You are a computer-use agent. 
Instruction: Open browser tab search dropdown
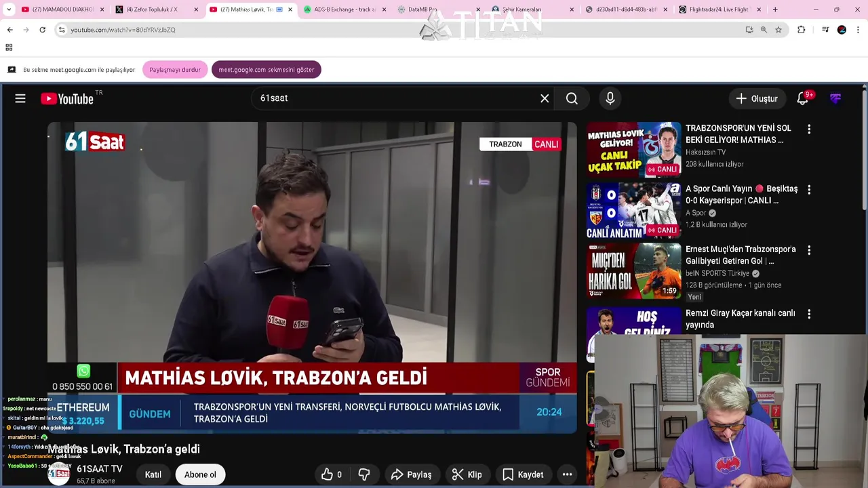point(9,9)
